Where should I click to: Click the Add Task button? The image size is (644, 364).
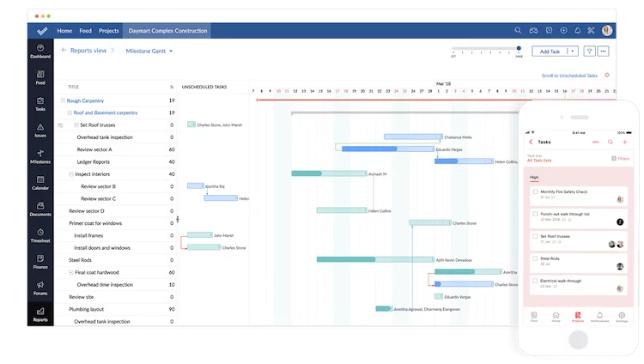tap(550, 52)
